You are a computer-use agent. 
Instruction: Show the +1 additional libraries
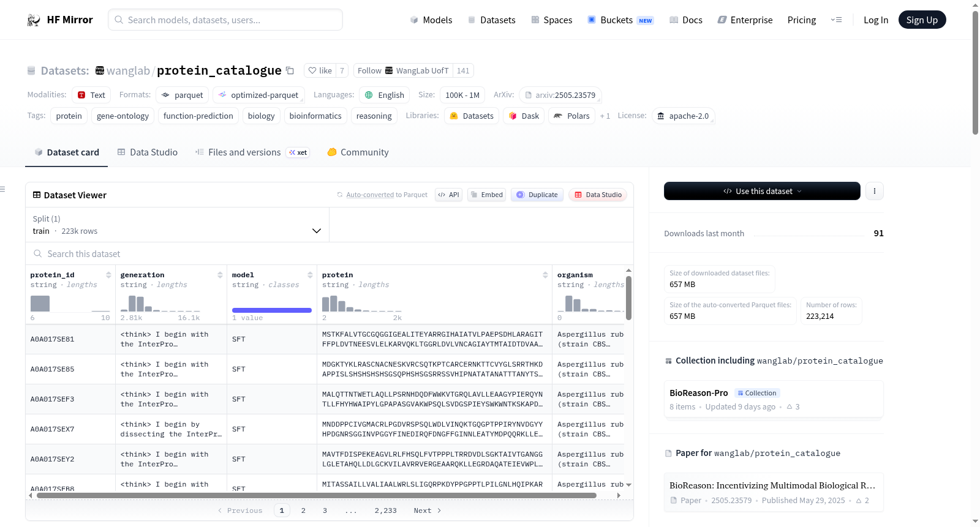coord(605,116)
